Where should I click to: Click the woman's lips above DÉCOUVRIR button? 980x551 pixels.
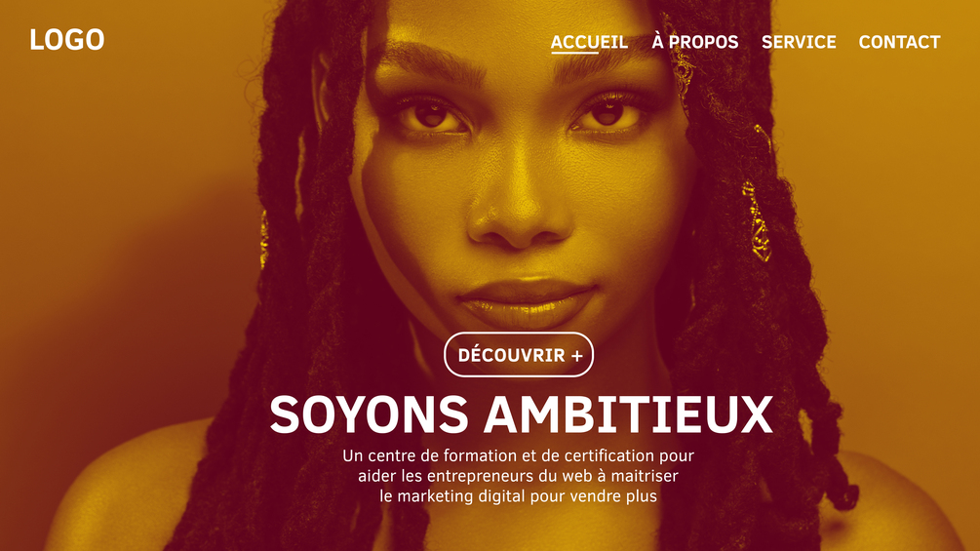coord(527,303)
